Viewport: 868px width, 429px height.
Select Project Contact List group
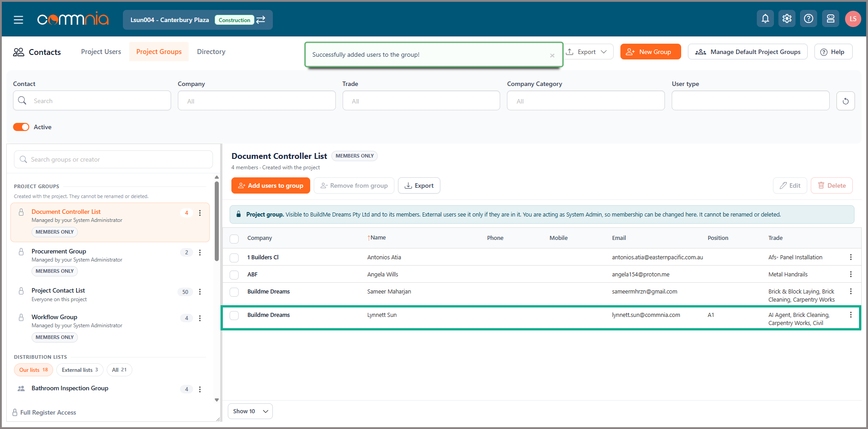point(110,295)
